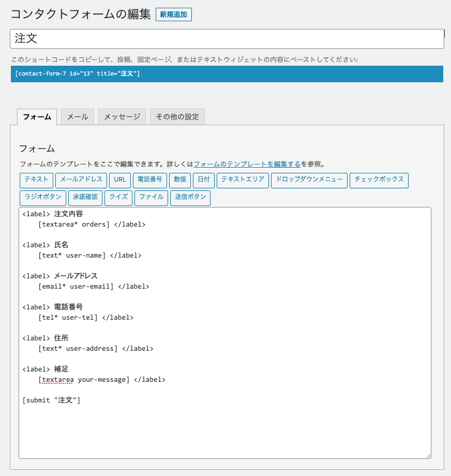Insert a 送信ボタン tag

click(x=190, y=198)
